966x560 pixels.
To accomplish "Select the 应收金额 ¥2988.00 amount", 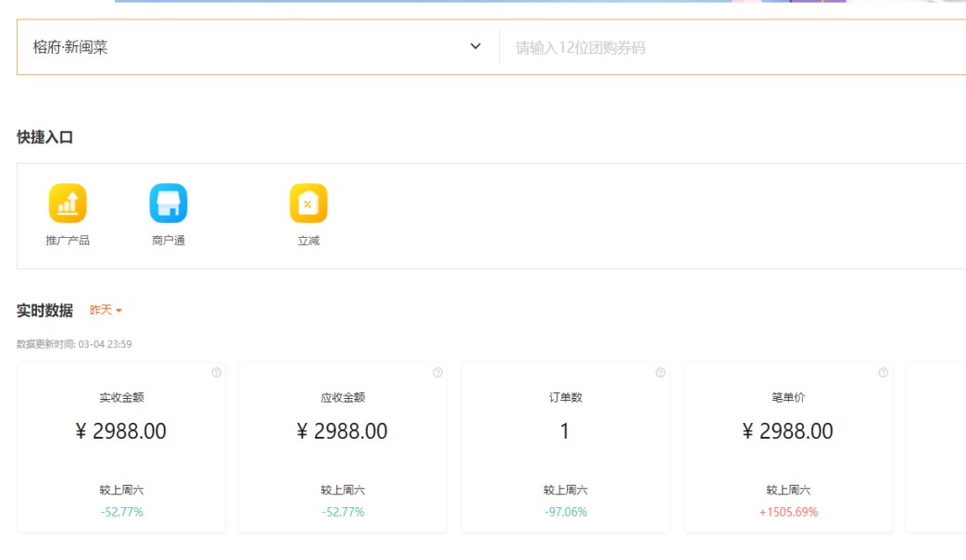I will [343, 431].
